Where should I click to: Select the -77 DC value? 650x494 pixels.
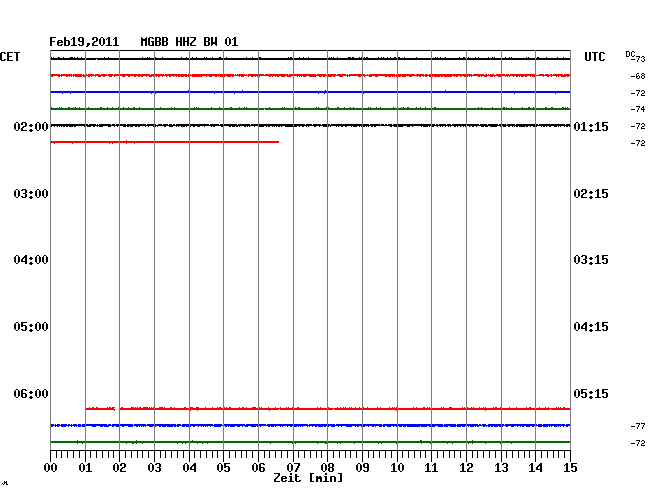638,426
